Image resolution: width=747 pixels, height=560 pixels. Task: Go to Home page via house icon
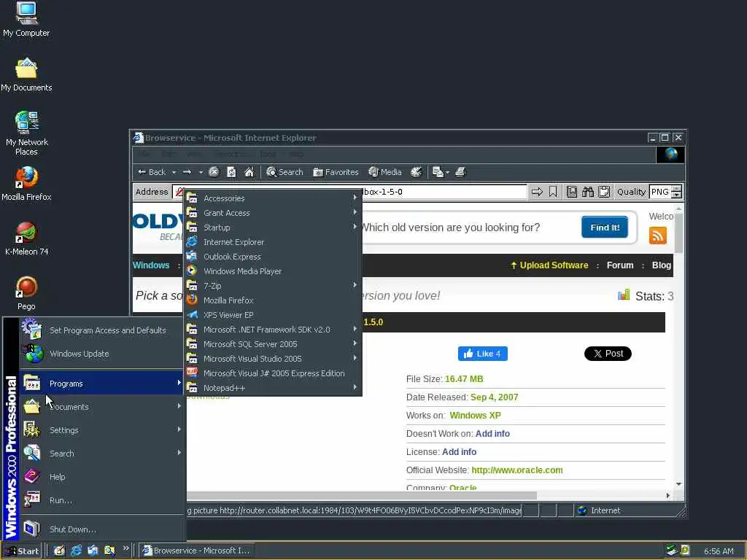click(x=249, y=172)
